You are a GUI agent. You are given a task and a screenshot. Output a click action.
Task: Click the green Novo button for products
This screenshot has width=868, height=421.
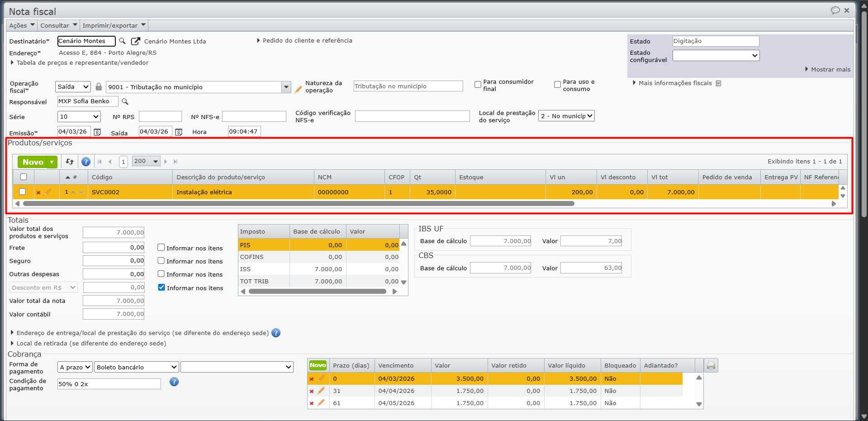click(33, 162)
